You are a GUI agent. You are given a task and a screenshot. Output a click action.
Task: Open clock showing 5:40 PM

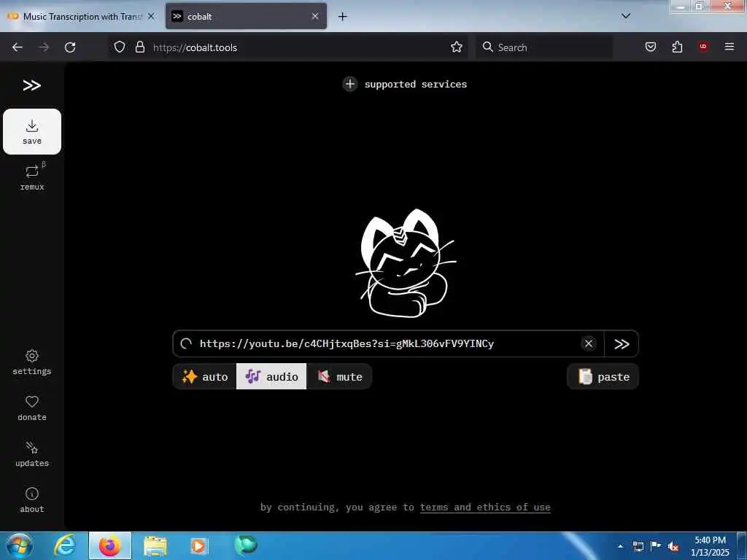coord(710,546)
